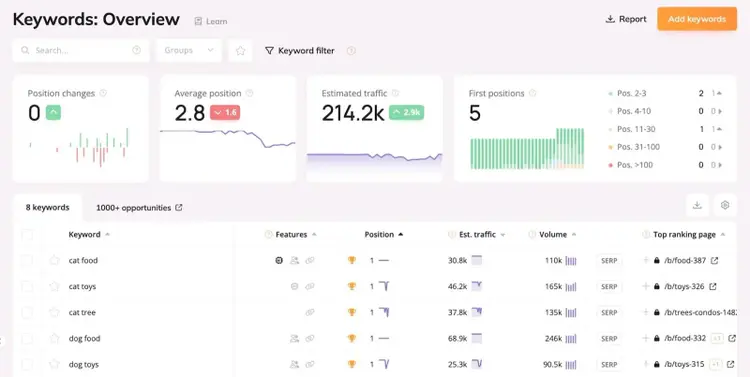Image resolution: width=750 pixels, height=377 pixels.
Task: Sort by Est. traffic column header
Action: [477, 234]
